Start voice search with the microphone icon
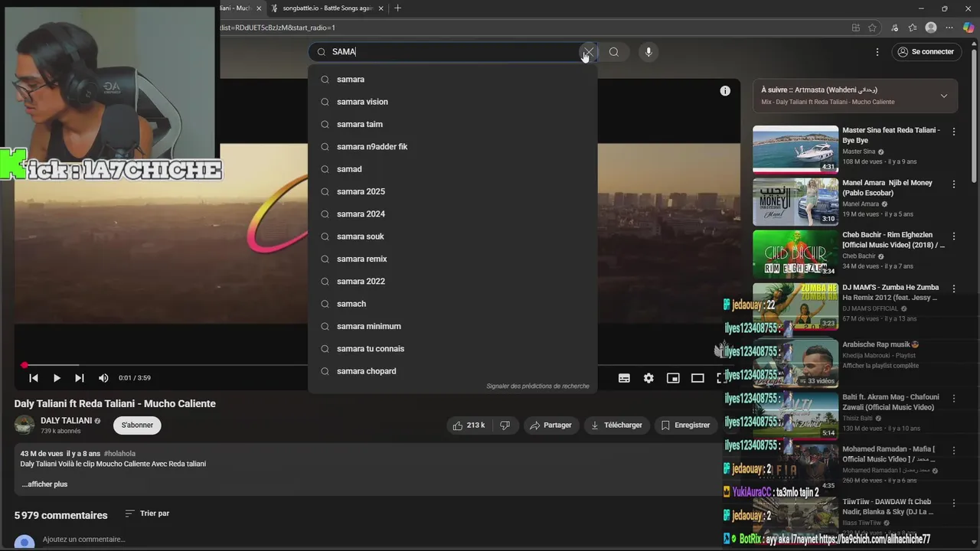The height and width of the screenshot is (551, 980). (x=648, y=52)
